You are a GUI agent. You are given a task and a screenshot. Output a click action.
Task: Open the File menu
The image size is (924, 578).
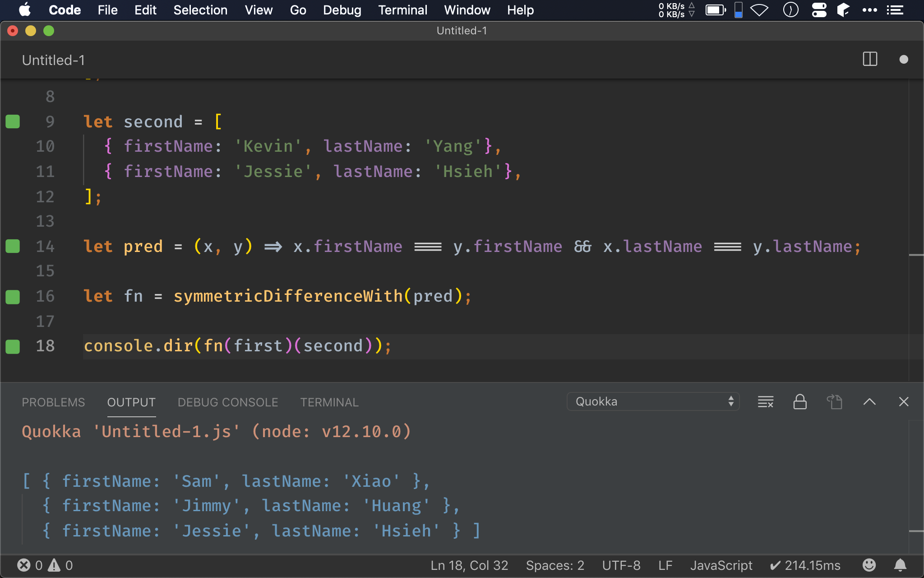(x=107, y=10)
